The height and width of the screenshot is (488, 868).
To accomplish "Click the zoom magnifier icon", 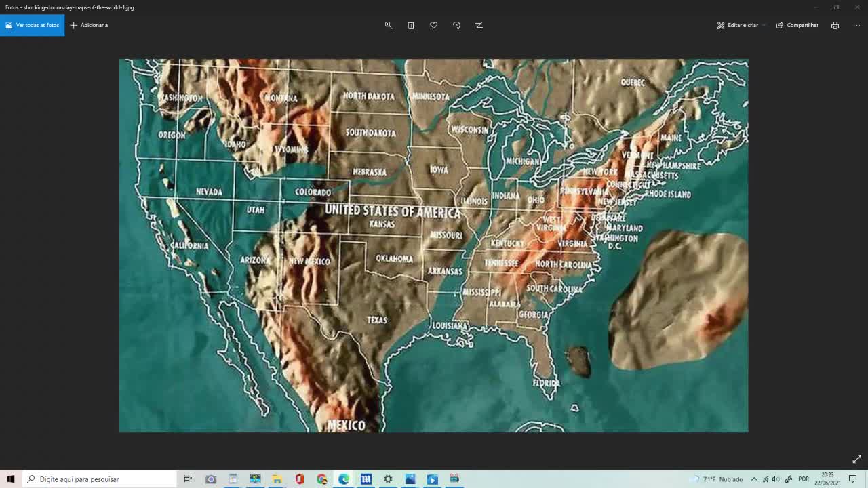I will 389,25.
